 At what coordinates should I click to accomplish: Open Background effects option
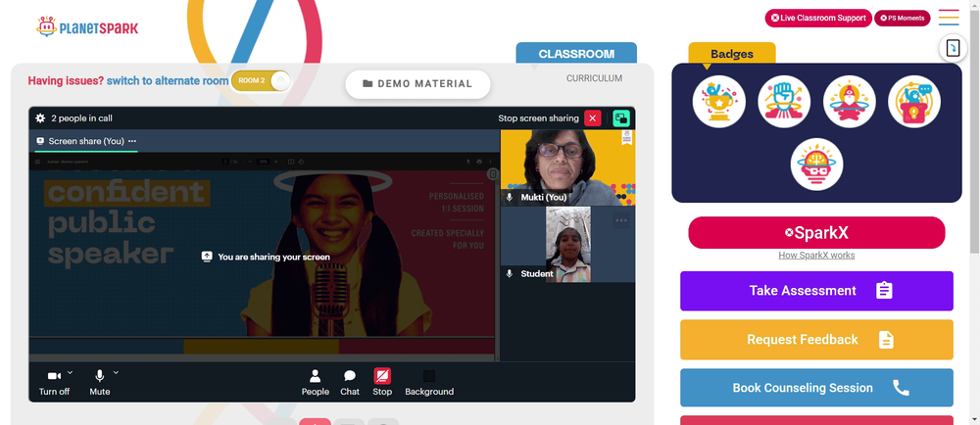pos(429,382)
